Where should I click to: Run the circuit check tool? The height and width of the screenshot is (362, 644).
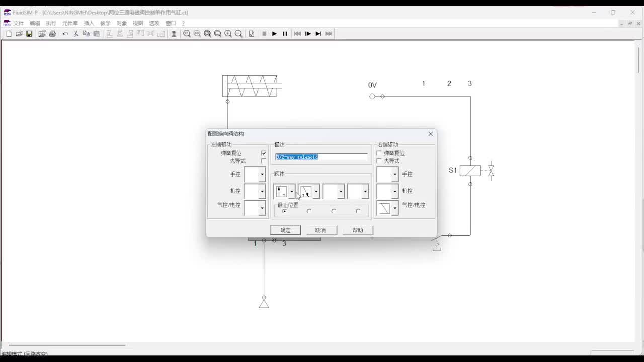coord(251,34)
